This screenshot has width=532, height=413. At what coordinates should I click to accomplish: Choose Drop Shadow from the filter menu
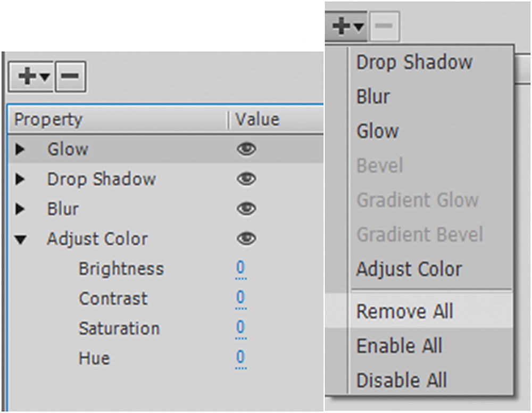click(414, 62)
